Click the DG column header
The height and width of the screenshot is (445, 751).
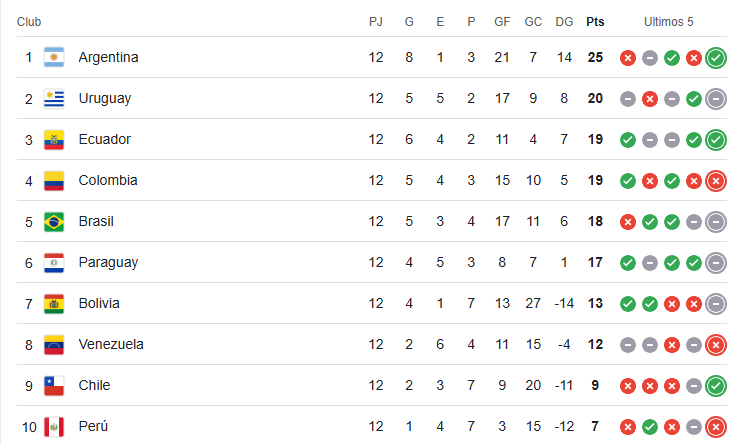tap(564, 22)
